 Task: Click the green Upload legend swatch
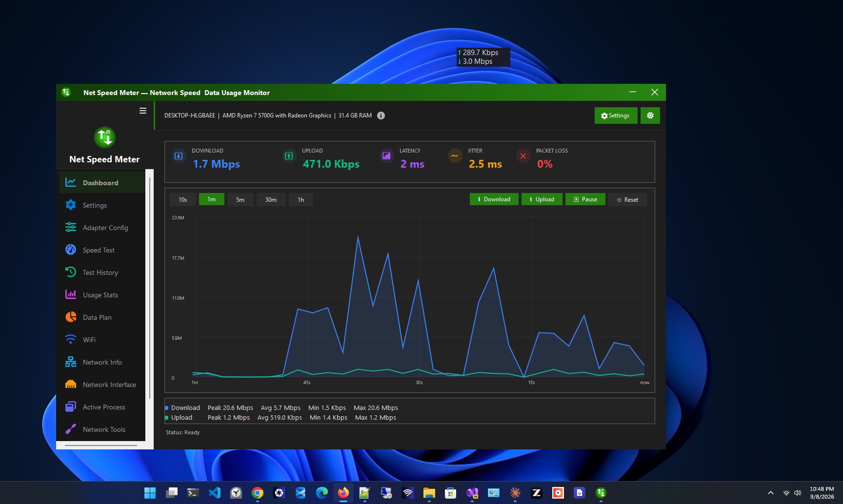(x=167, y=418)
